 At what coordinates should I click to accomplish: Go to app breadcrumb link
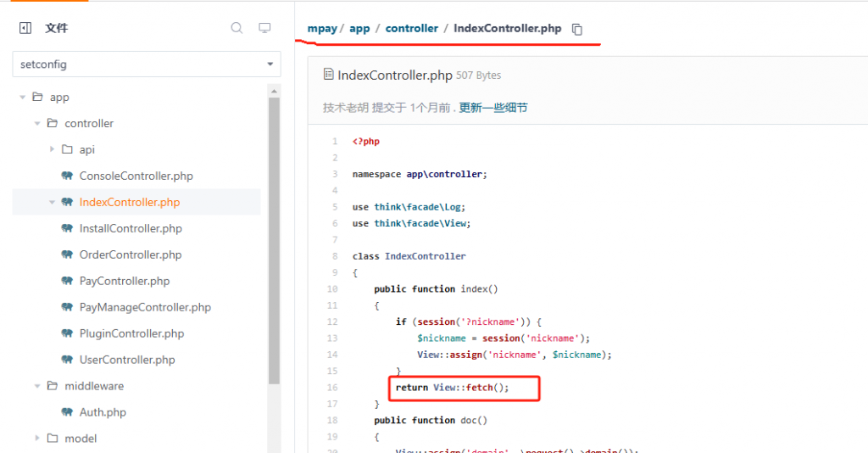tap(359, 28)
